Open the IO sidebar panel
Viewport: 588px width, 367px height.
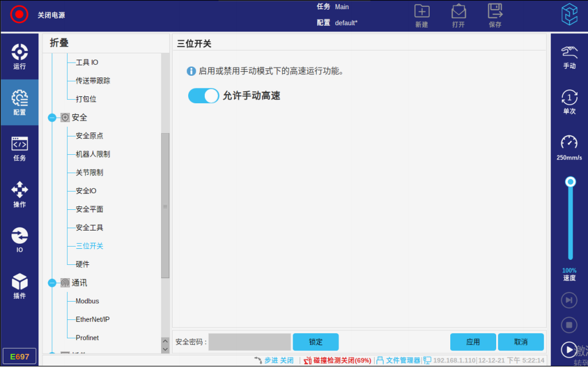coord(20,240)
